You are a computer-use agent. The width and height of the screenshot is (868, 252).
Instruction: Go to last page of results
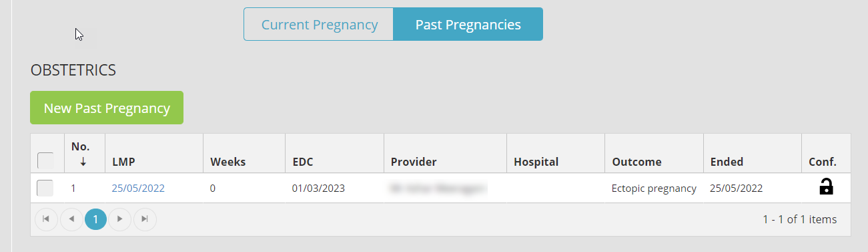point(145,219)
